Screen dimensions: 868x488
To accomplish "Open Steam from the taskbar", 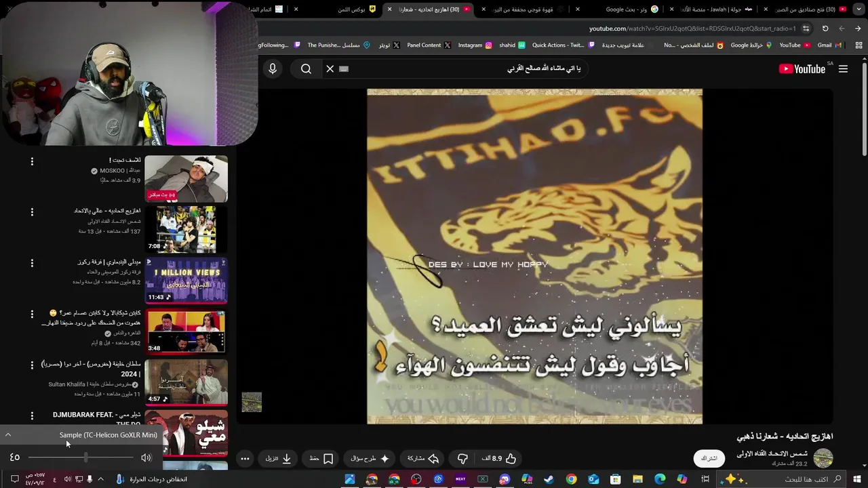I will point(549,479).
